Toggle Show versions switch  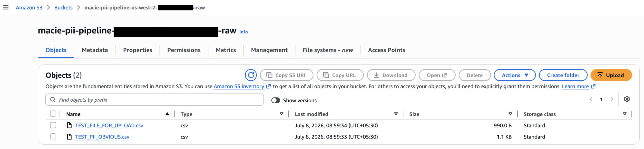[275, 100]
